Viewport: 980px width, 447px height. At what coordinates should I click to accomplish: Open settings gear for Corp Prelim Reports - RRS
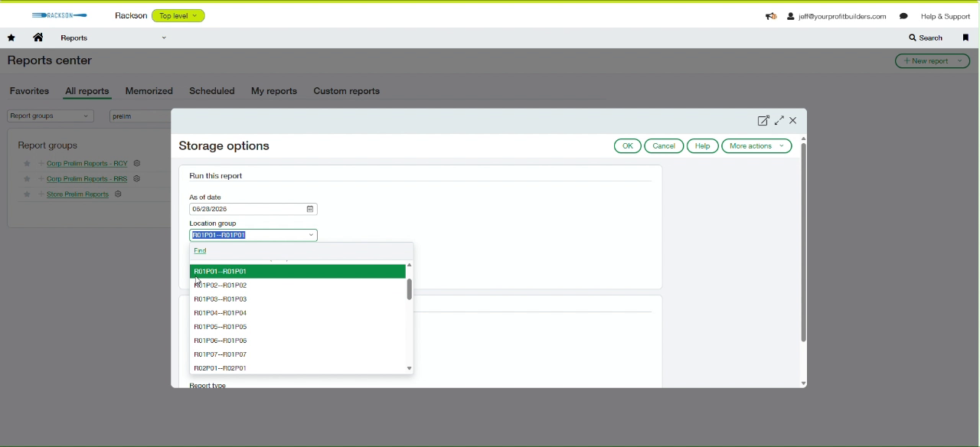click(x=137, y=179)
